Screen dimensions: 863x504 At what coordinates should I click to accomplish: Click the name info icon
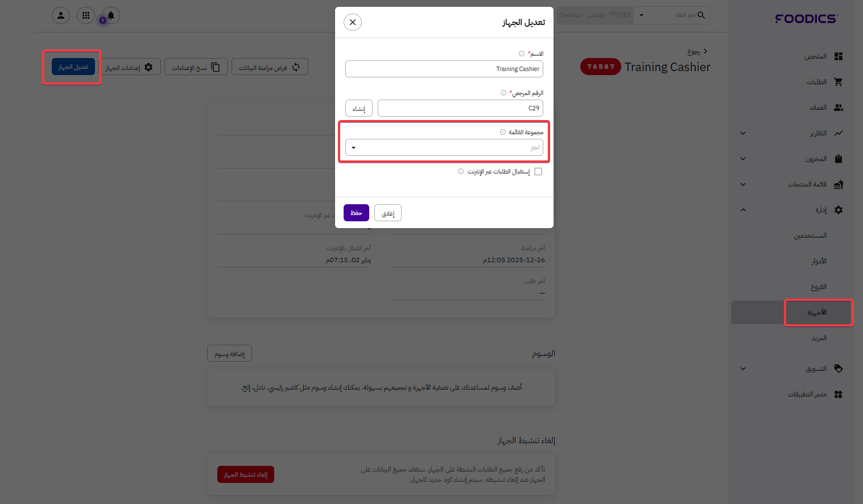[522, 53]
